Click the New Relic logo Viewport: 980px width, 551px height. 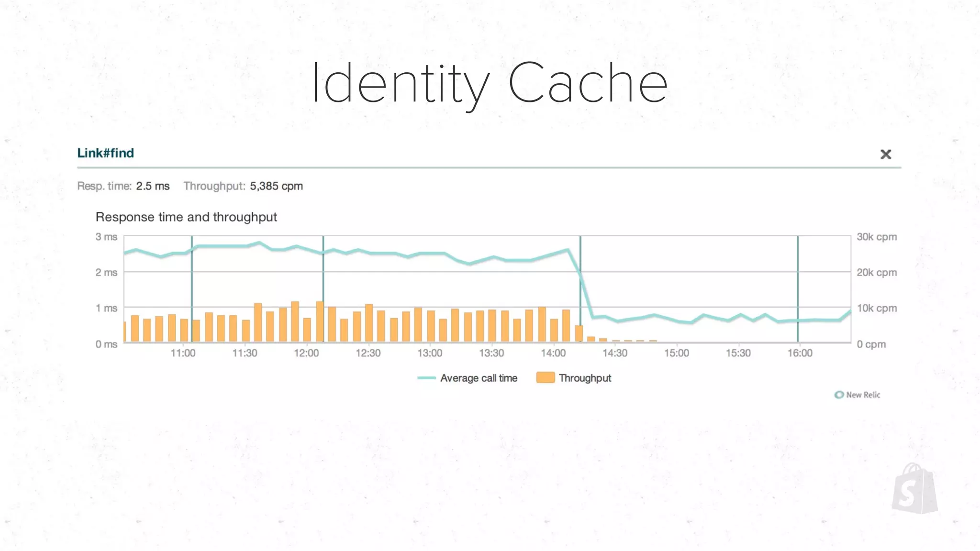857,395
